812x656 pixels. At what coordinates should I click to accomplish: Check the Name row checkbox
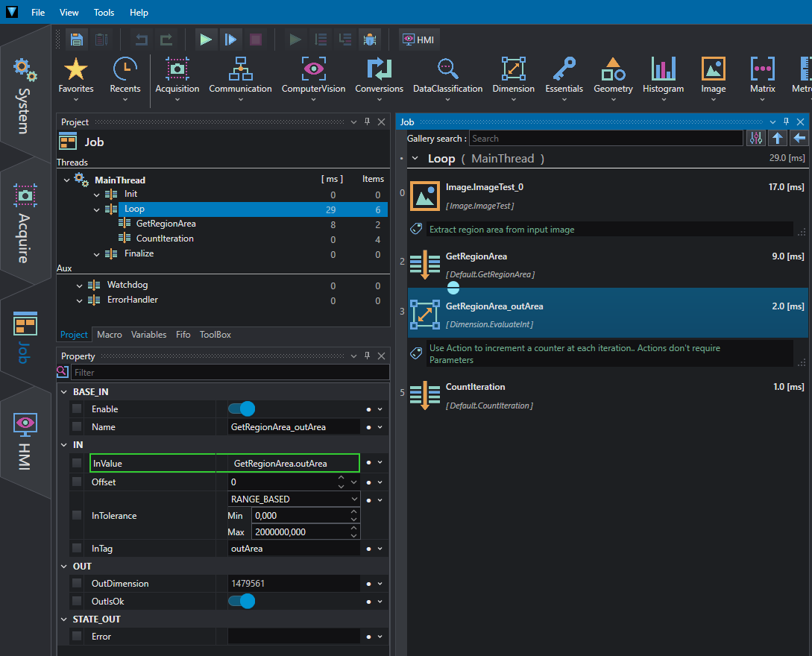point(77,426)
